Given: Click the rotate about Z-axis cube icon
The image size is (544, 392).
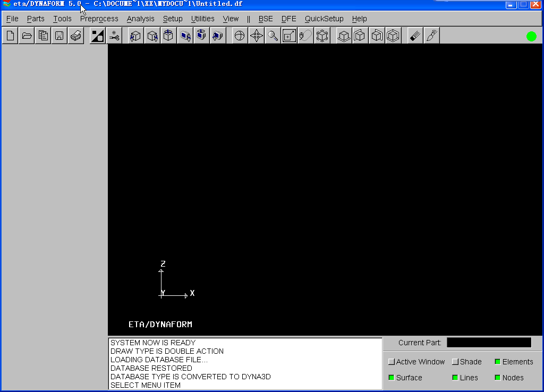Looking at the screenshot, I should tap(168, 36).
